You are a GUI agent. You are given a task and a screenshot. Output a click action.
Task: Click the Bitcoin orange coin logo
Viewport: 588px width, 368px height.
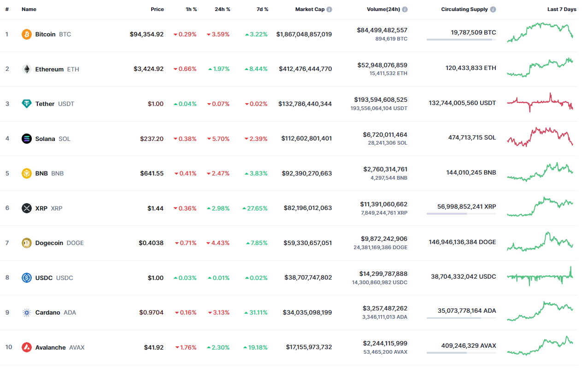pos(27,34)
